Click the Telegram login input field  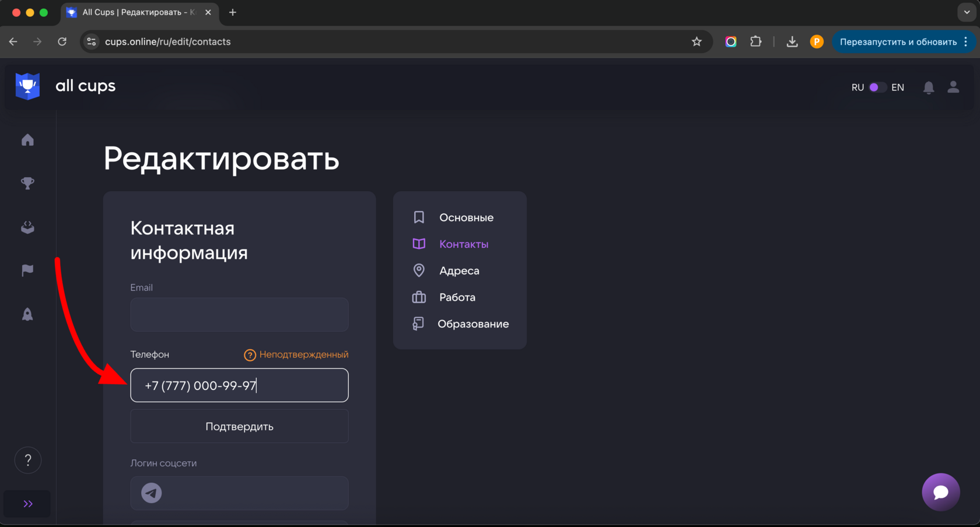click(x=239, y=493)
